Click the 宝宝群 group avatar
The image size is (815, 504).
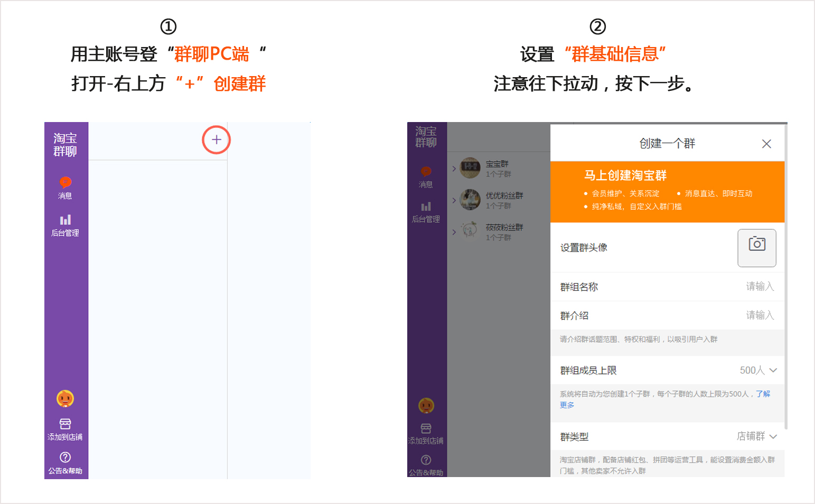(x=470, y=168)
